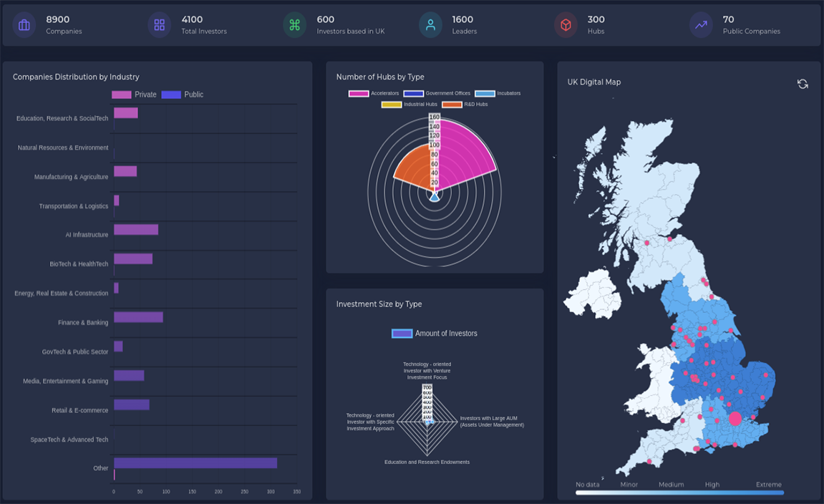Click the Other industry bar

pyautogui.click(x=195, y=463)
